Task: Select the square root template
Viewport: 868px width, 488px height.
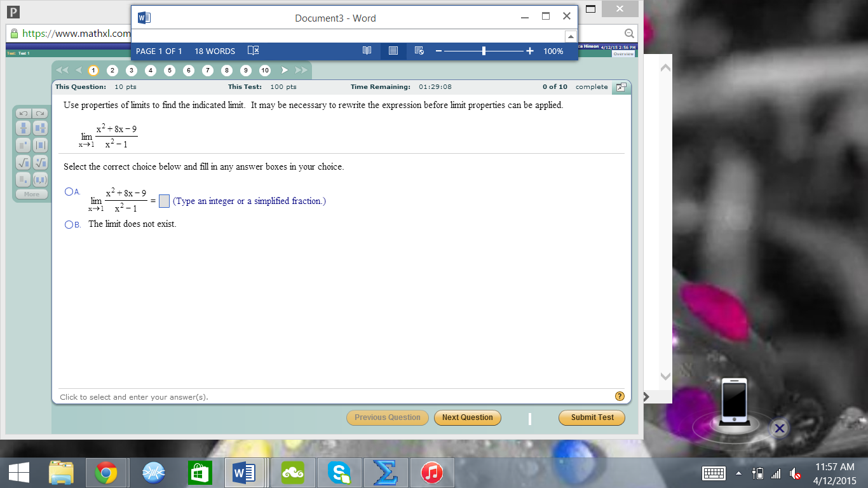Action: pos(22,162)
